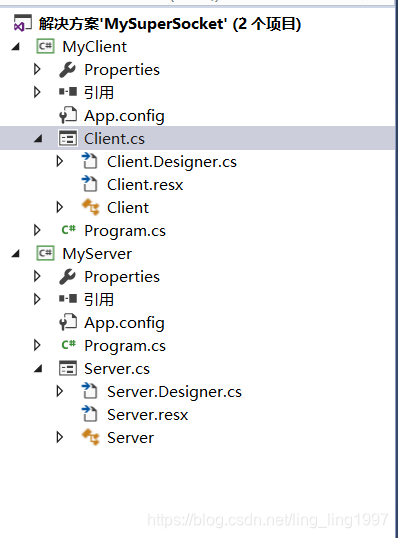
Task: Click the C# project icon next to MyClient
Action: coord(45,46)
